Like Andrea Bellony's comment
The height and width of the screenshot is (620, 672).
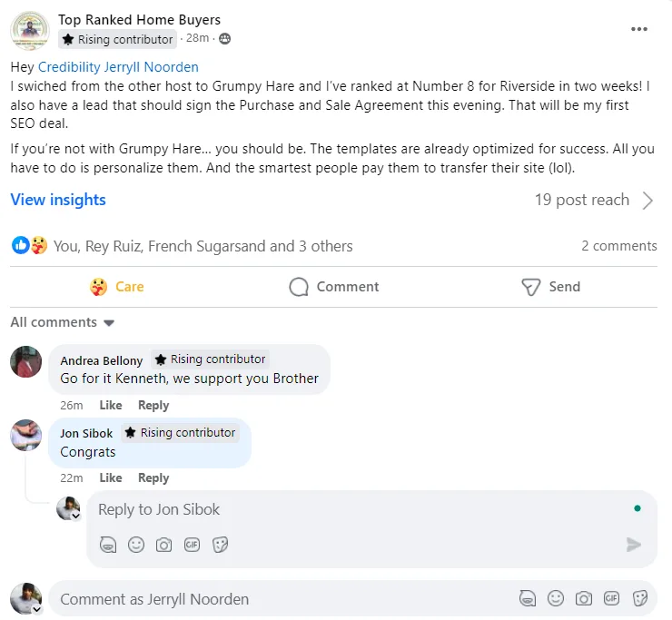click(x=111, y=406)
